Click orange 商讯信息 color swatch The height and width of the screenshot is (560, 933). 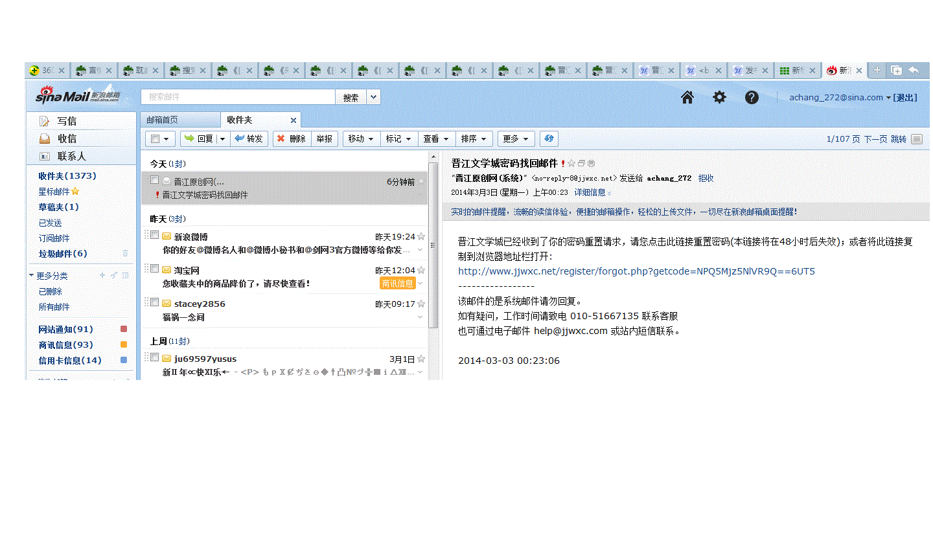point(124,344)
